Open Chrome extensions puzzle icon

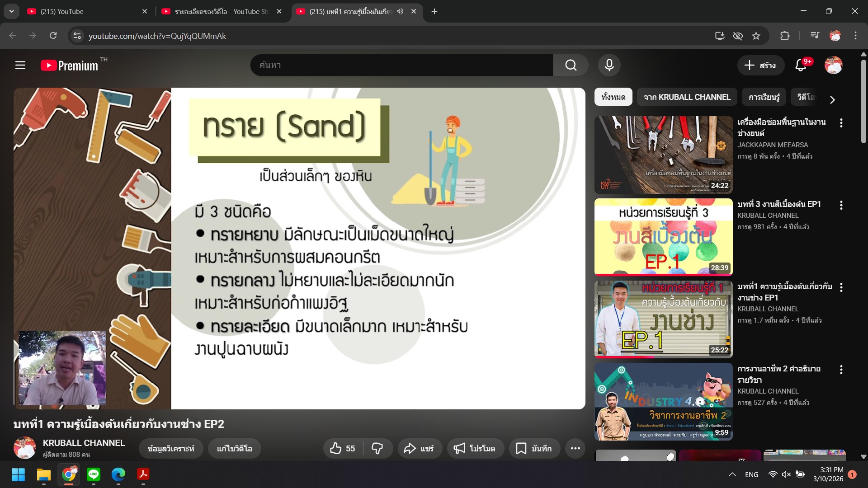point(785,36)
